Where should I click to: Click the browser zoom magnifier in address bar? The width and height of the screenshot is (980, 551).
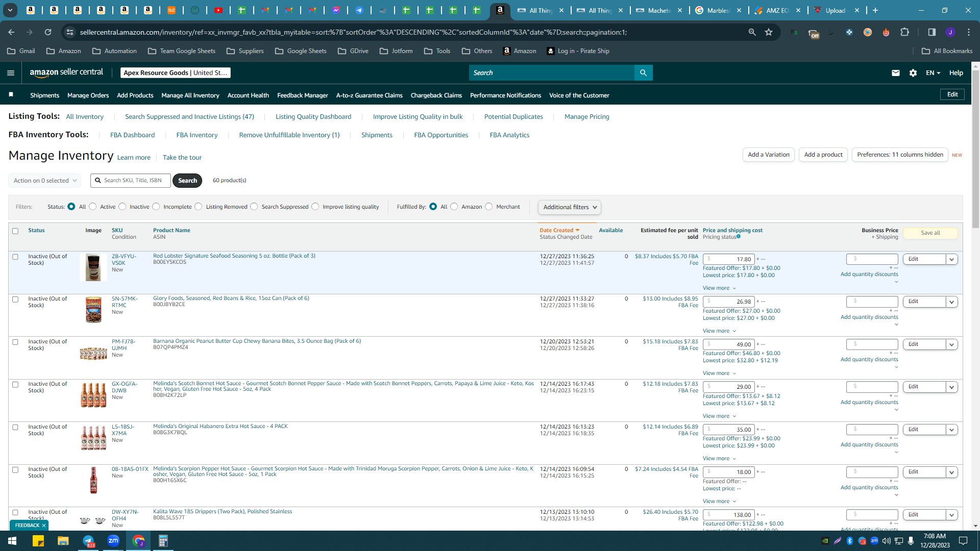point(752,32)
